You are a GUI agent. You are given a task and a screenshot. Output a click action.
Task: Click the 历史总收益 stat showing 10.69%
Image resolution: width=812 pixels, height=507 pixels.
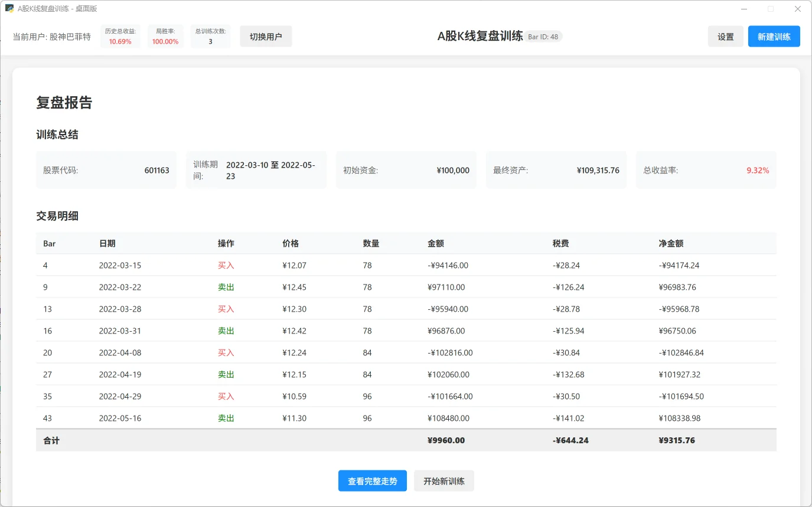coord(120,36)
